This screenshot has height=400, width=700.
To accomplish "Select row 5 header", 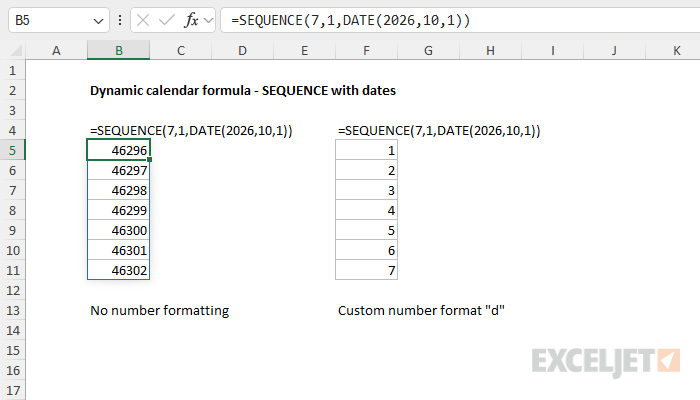I will click(12, 150).
